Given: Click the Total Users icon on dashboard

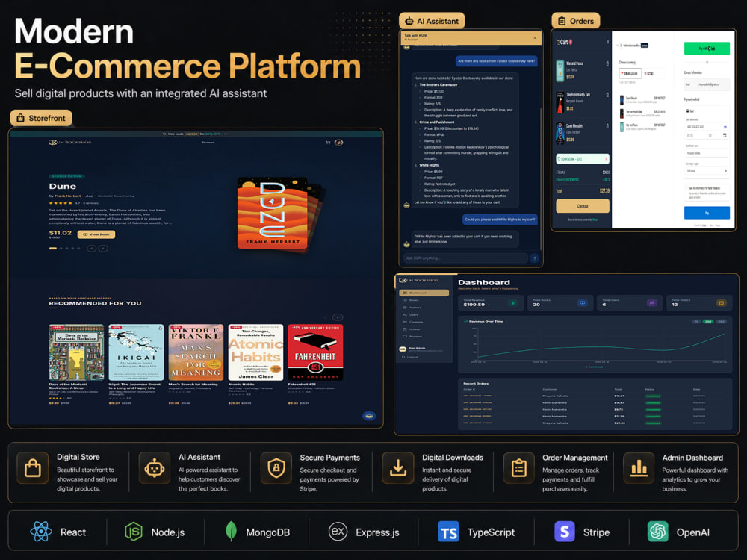Looking at the screenshot, I should (x=651, y=303).
